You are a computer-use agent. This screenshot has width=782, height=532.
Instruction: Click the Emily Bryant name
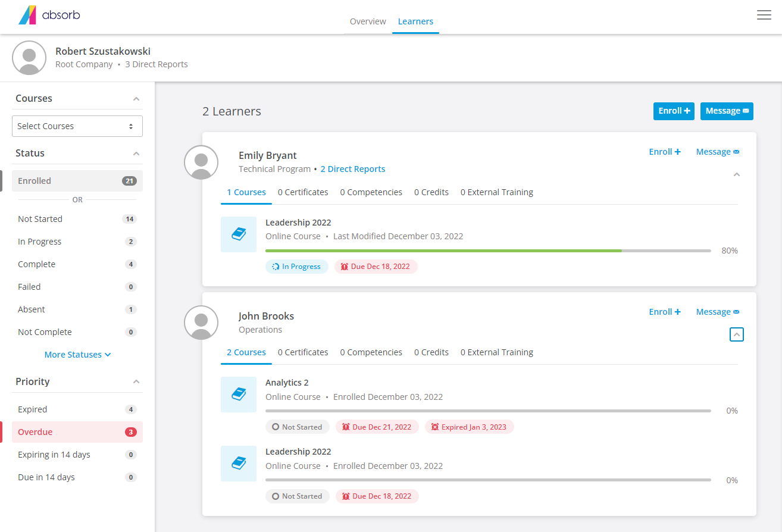click(267, 155)
